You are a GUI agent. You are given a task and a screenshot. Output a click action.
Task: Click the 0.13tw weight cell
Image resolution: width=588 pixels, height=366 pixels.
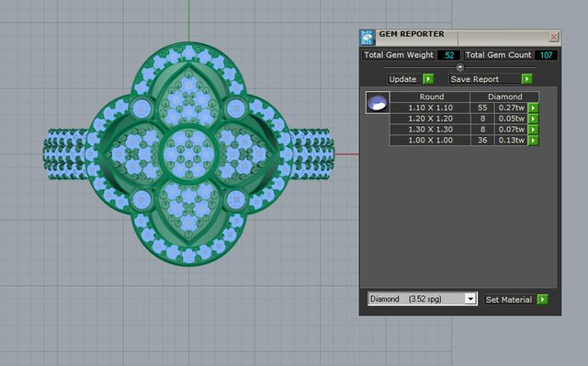coord(511,141)
